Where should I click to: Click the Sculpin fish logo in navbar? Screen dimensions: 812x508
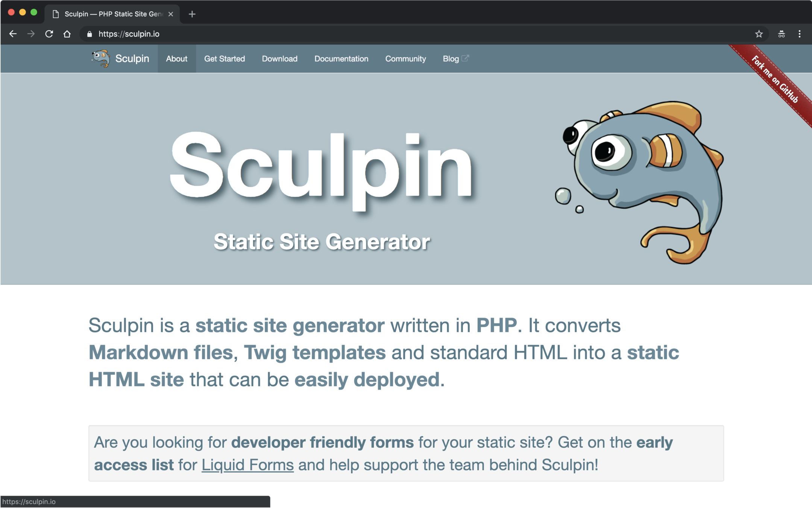tap(101, 59)
